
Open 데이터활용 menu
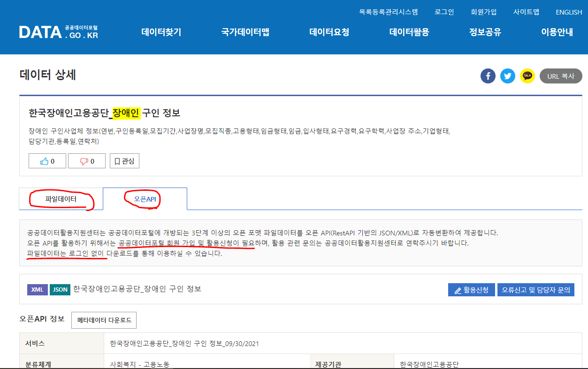(x=409, y=32)
